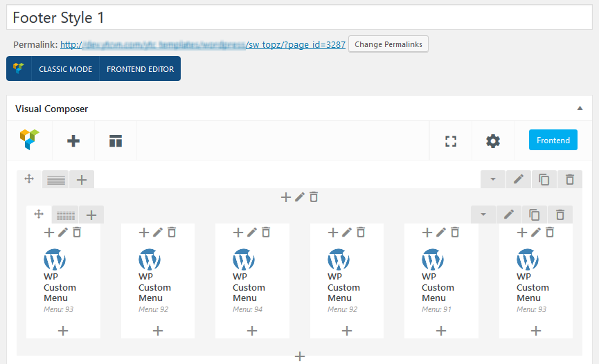Image resolution: width=599 pixels, height=364 pixels.
Task: Edit first column with Menu: 93
Action: 63,233
